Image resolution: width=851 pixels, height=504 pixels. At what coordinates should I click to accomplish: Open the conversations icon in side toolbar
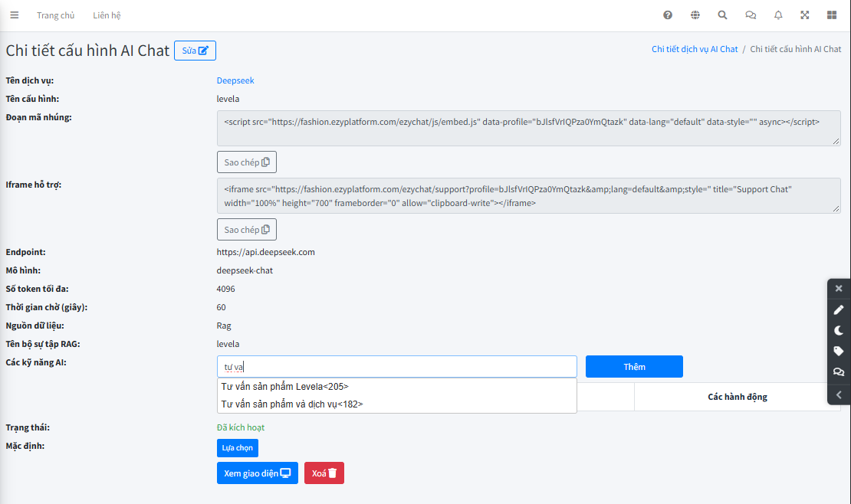pyautogui.click(x=839, y=371)
